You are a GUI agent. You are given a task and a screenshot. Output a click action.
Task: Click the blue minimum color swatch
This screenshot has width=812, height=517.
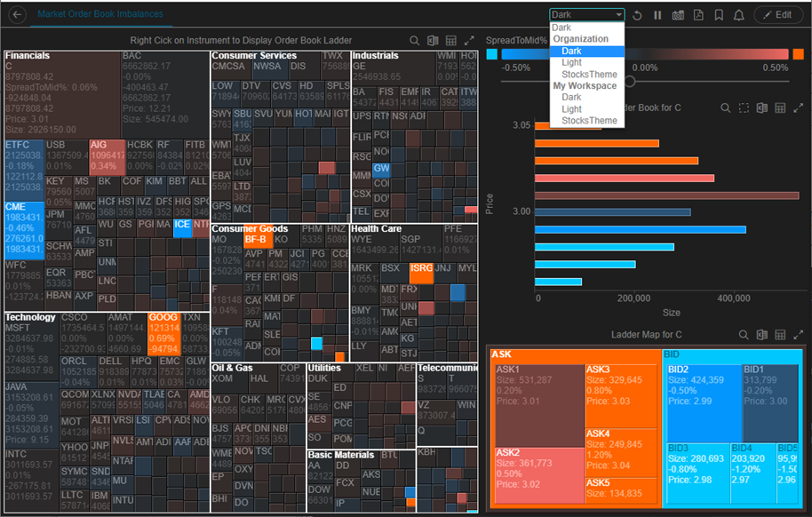(x=492, y=54)
